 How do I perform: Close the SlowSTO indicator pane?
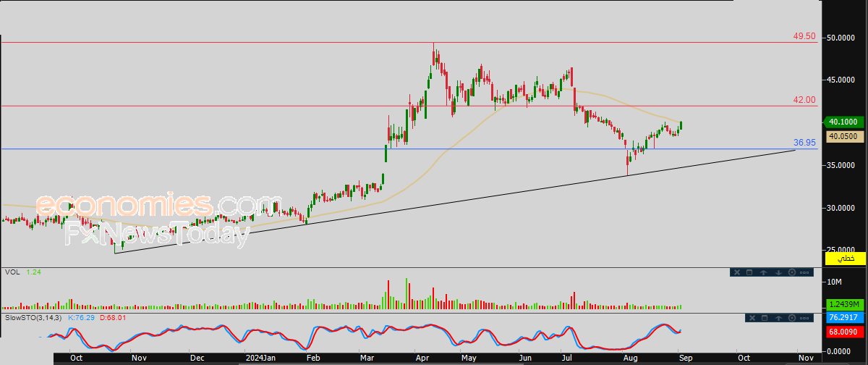pos(752,318)
